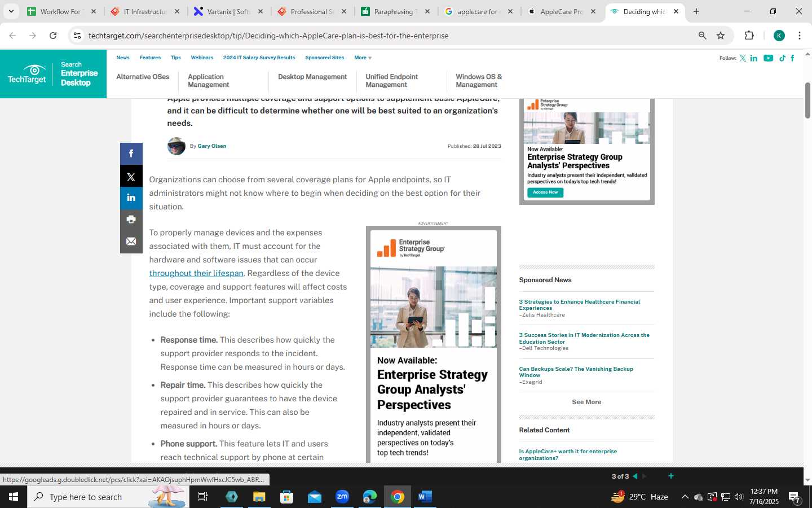Reload the page with refresh icon
Viewport: 812px width, 508px height.
tap(53, 36)
